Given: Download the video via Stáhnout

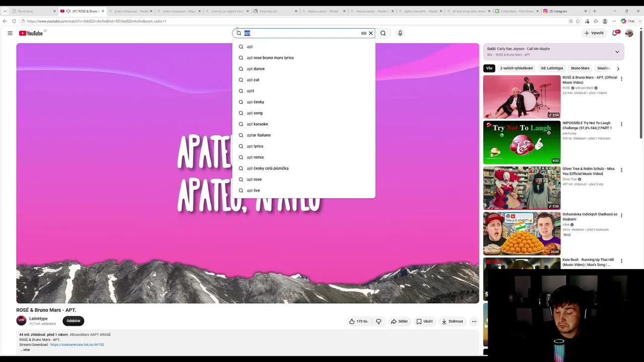Looking at the screenshot, I should click(x=452, y=321).
